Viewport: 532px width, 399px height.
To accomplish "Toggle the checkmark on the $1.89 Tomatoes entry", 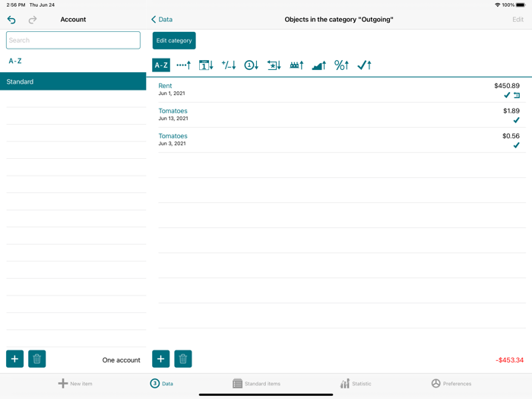I will (516, 120).
